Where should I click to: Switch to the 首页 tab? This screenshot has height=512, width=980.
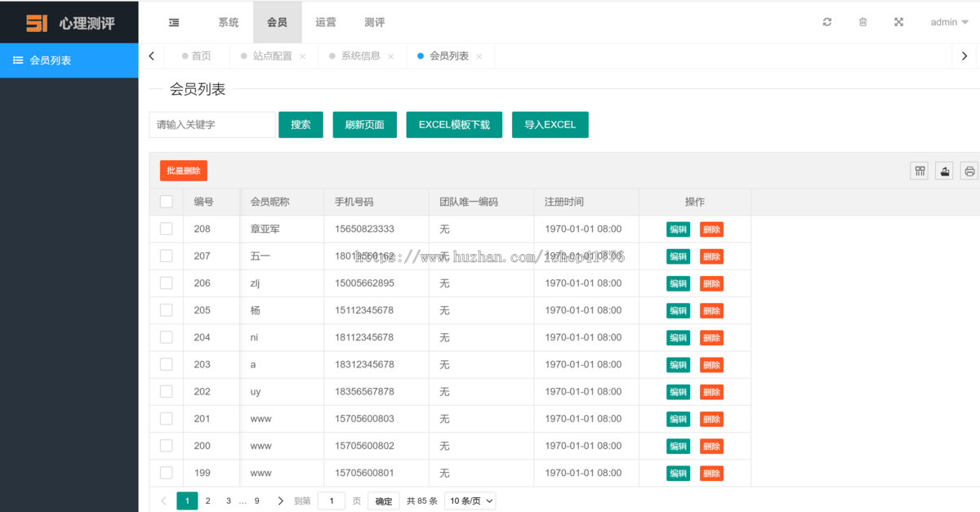tap(196, 56)
